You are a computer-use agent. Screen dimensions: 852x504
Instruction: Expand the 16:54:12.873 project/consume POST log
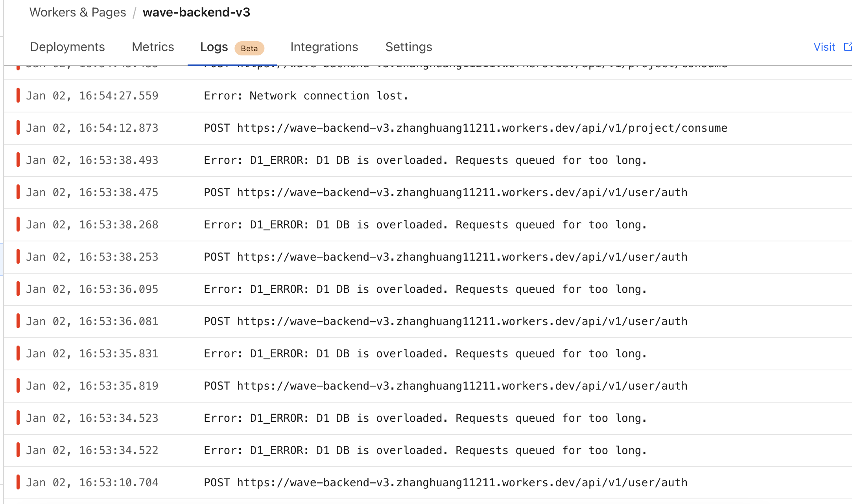(x=465, y=128)
